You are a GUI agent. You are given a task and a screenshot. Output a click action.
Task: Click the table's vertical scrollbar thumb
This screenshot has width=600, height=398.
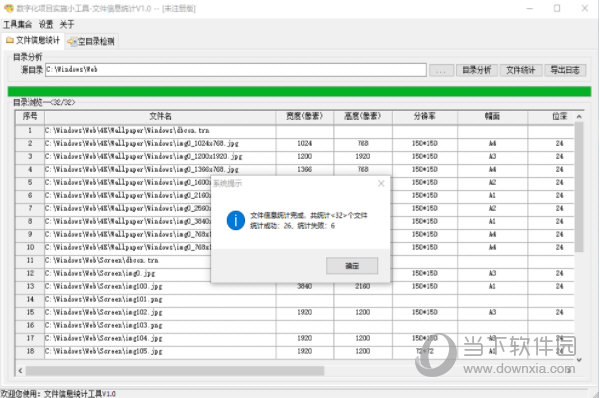[579, 188]
